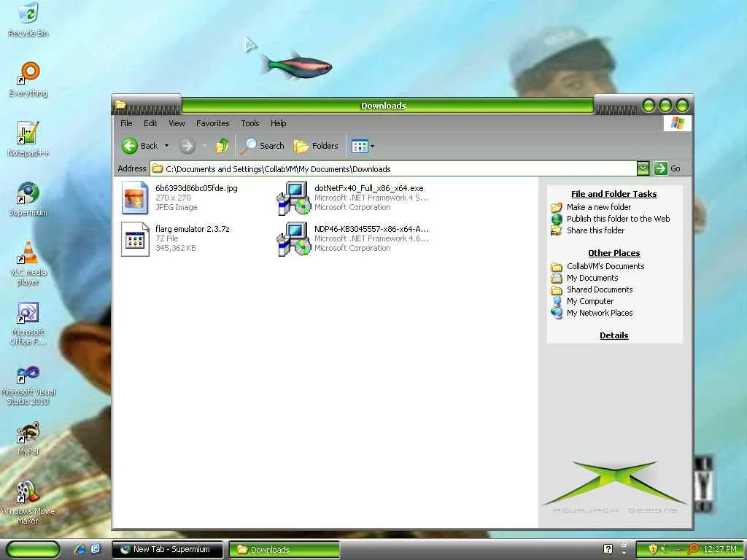Toggle the Folders pane
The width and height of the screenshot is (747, 560).
point(316,146)
